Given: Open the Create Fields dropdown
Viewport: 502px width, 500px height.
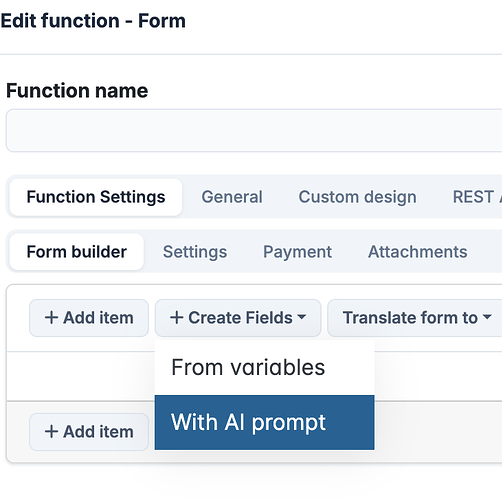Looking at the screenshot, I should coord(238,318).
